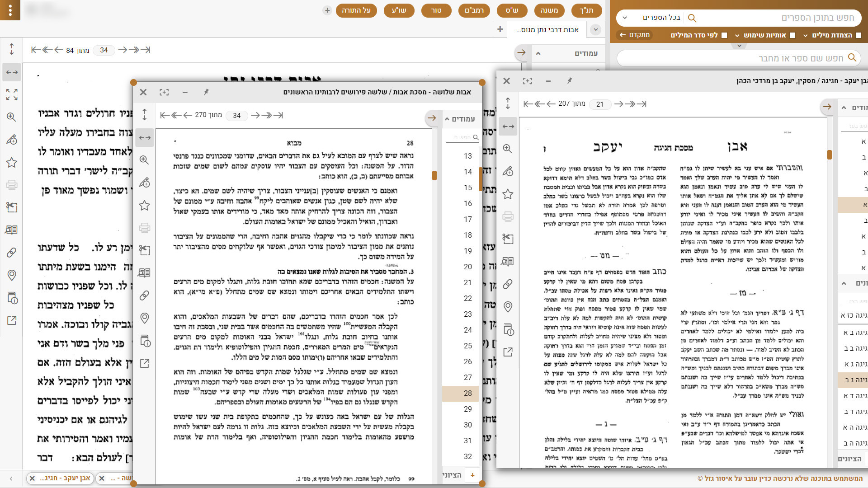868x488 pixels.
Task: Click the printer icon in main viewer toolbar
Action: point(12,185)
